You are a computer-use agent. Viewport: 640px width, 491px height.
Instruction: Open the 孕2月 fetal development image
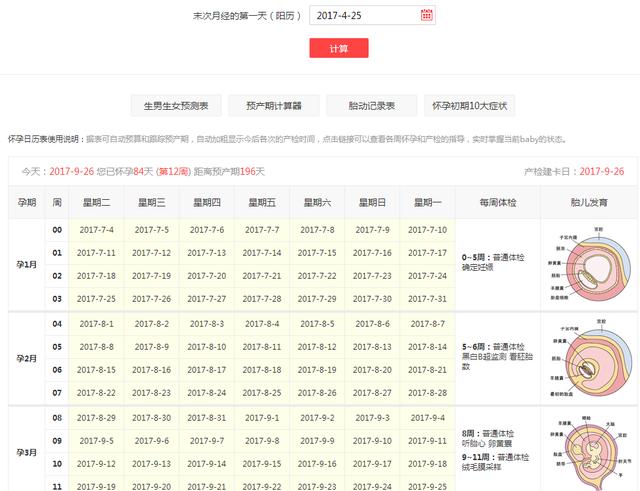coord(583,358)
